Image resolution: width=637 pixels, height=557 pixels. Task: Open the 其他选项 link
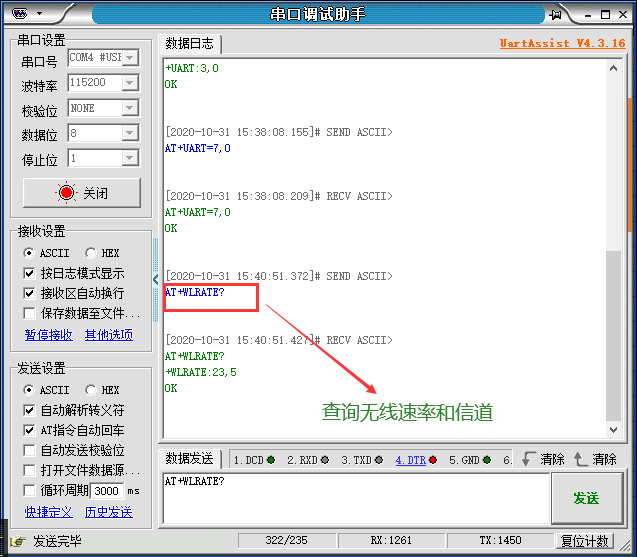[x=109, y=335]
